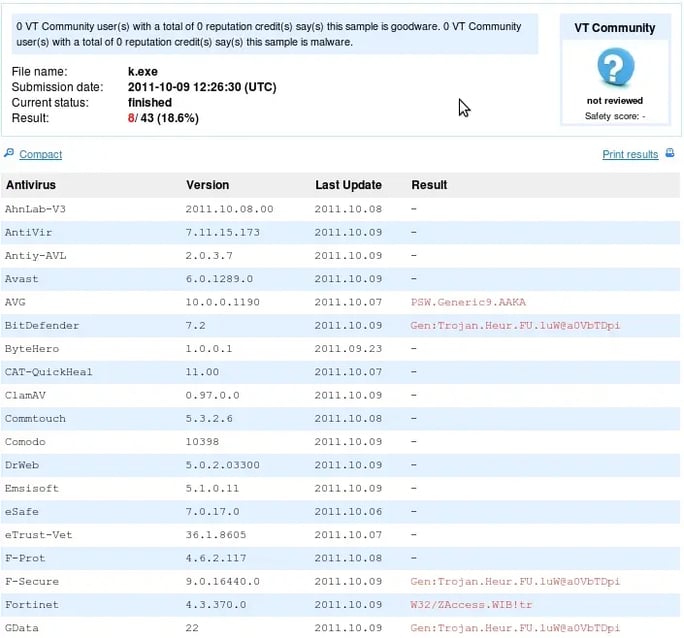The image size is (684, 638).
Task: Click the Print results link
Action: 630,154
